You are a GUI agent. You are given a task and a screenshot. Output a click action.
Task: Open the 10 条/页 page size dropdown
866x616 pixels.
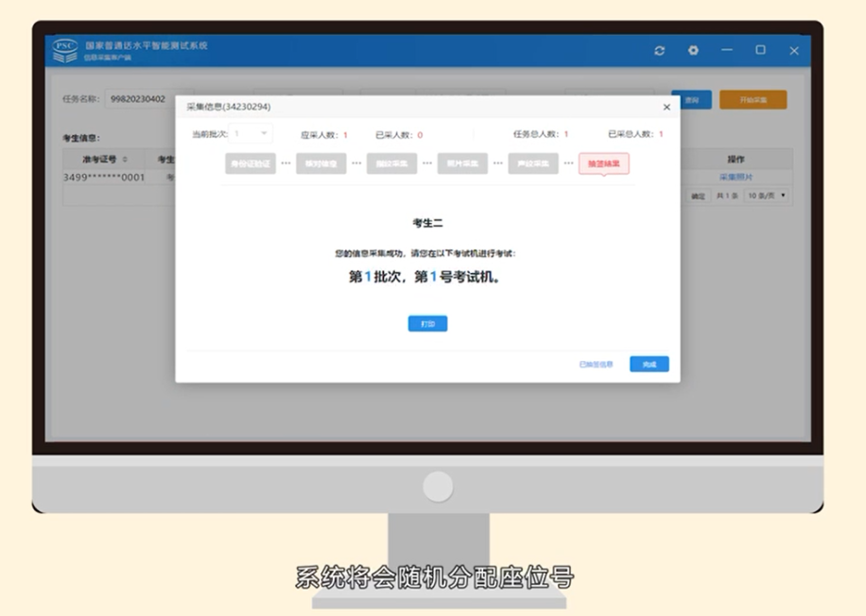point(767,197)
